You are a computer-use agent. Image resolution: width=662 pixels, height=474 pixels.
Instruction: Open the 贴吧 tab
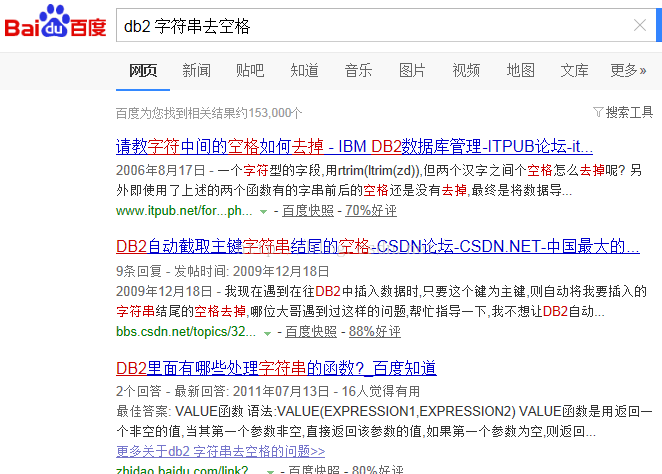[x=250, y=70]
